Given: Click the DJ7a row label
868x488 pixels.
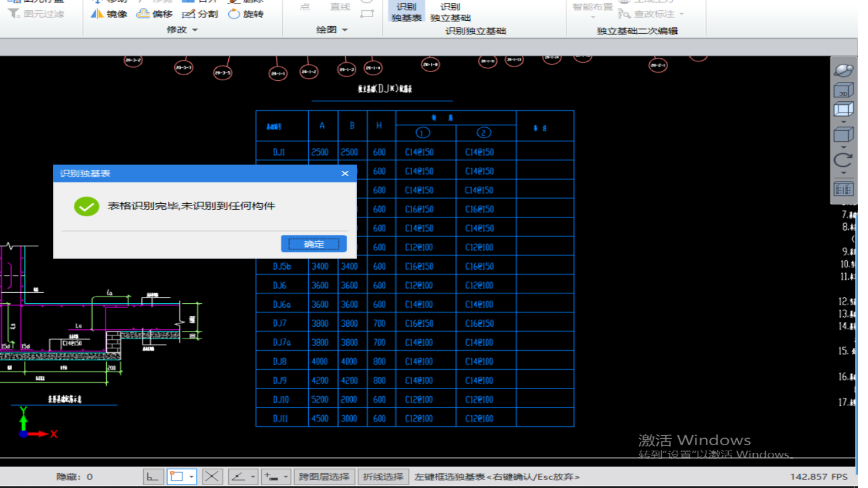Looking at the screenshot, I should coord(282,343).
